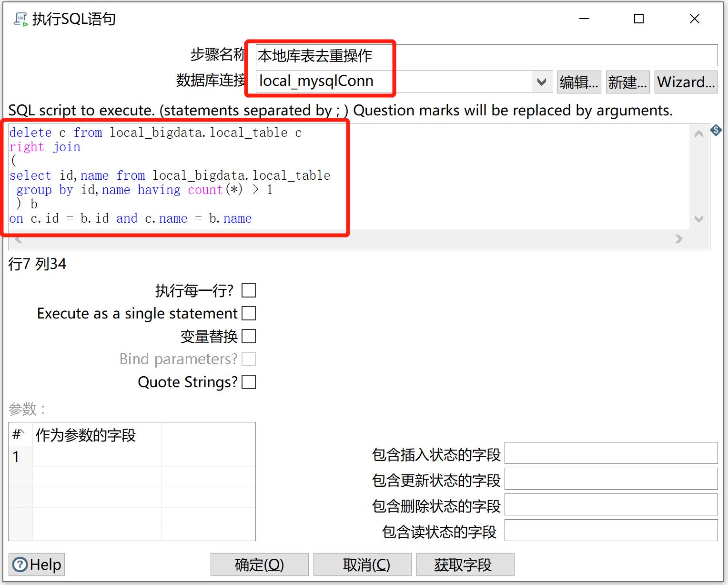Screen dimensions: 728x585
Task: Click the 包含删除状态的字段 input
Action: [x=611, y=504]
